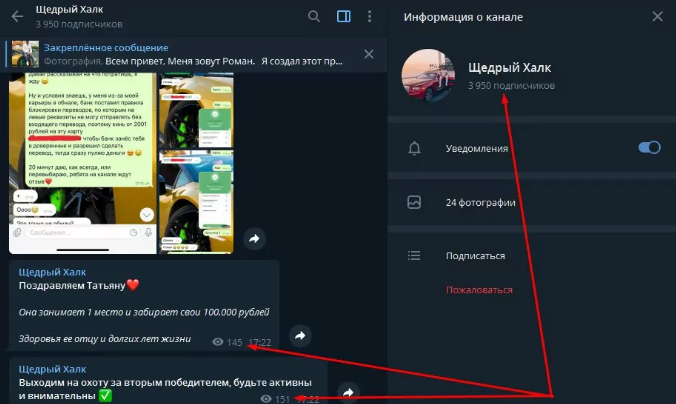This screenshot has height=404, width=676.
Task: Close the Информация о канале panel
Action: pyautogui.click(x=657, y=16)
